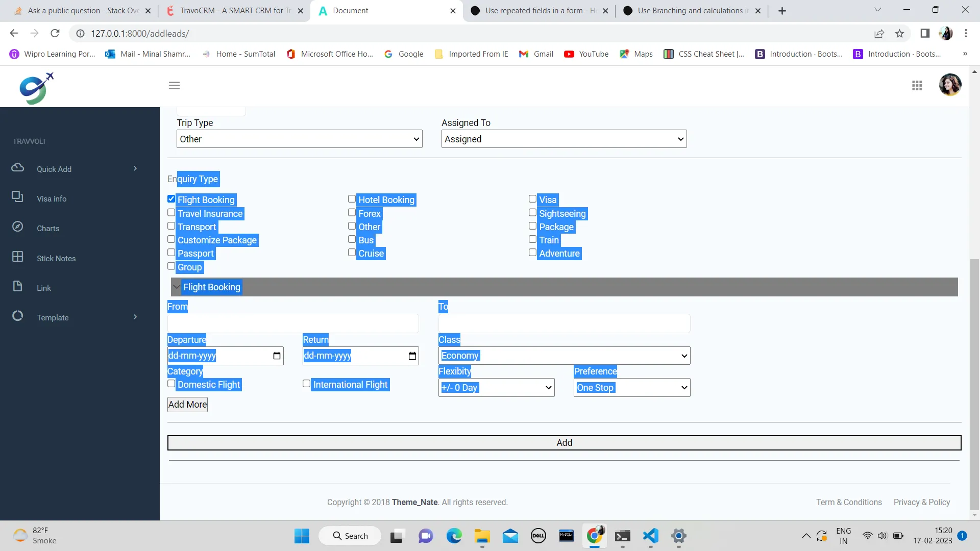Click the From input field
The width and height of the screenshot is (980, 551).
[293, 323]
